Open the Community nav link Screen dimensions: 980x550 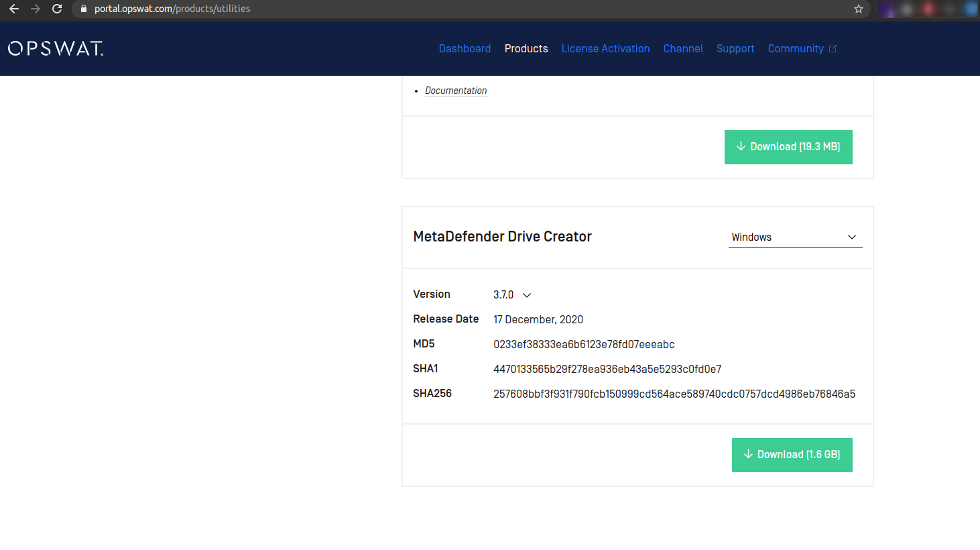click(x=796, y=48)
